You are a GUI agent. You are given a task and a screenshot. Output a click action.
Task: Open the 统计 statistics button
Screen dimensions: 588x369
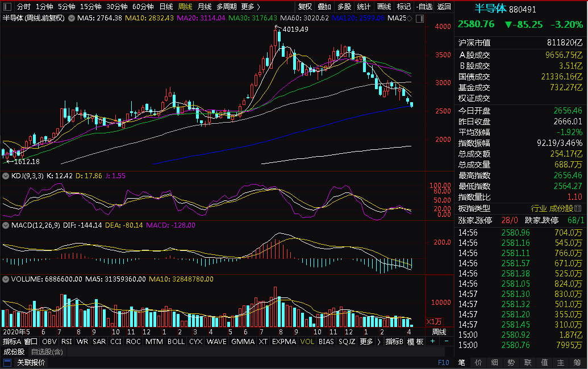364,7
